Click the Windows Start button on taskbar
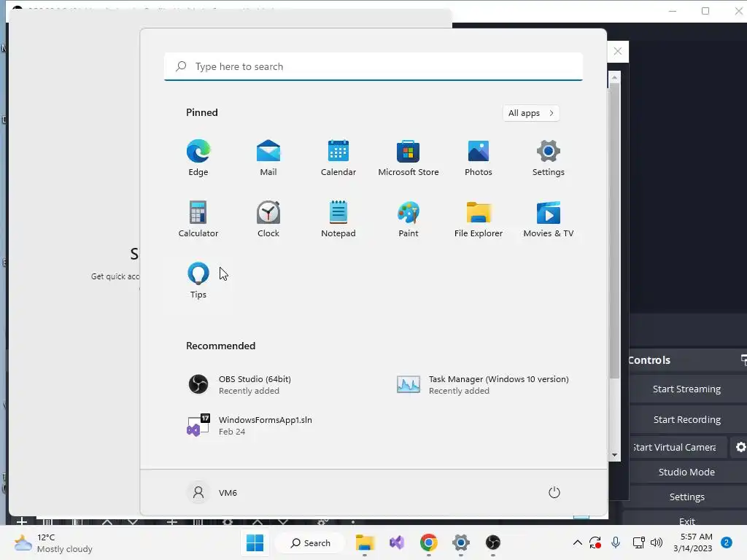The image size is (747, 560). pyautogui.click(x=255, y=542)
